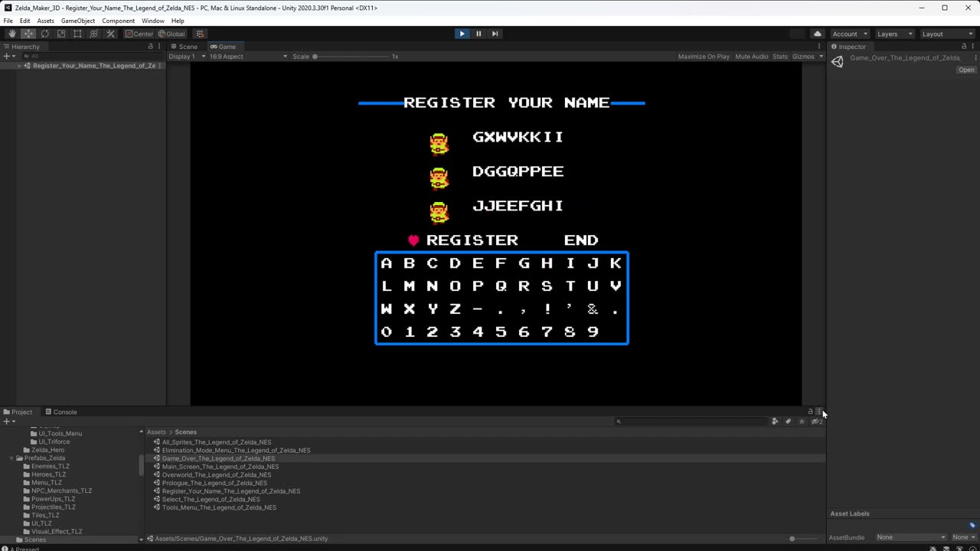Toggle the Project panel lock
980x551 pixels.
pos(810,412)
